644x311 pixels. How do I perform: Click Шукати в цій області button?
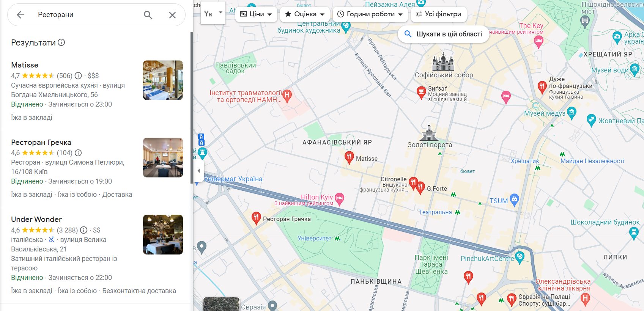coord(444,34)
